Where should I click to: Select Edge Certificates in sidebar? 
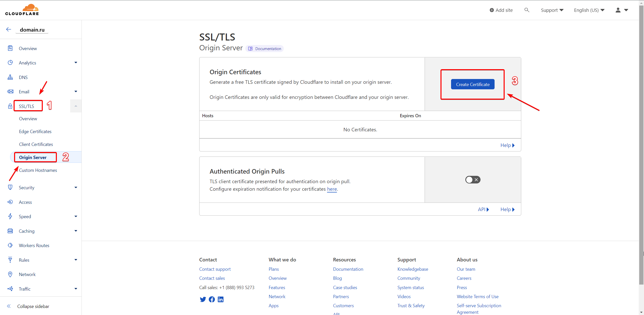[x=35, y=131]
